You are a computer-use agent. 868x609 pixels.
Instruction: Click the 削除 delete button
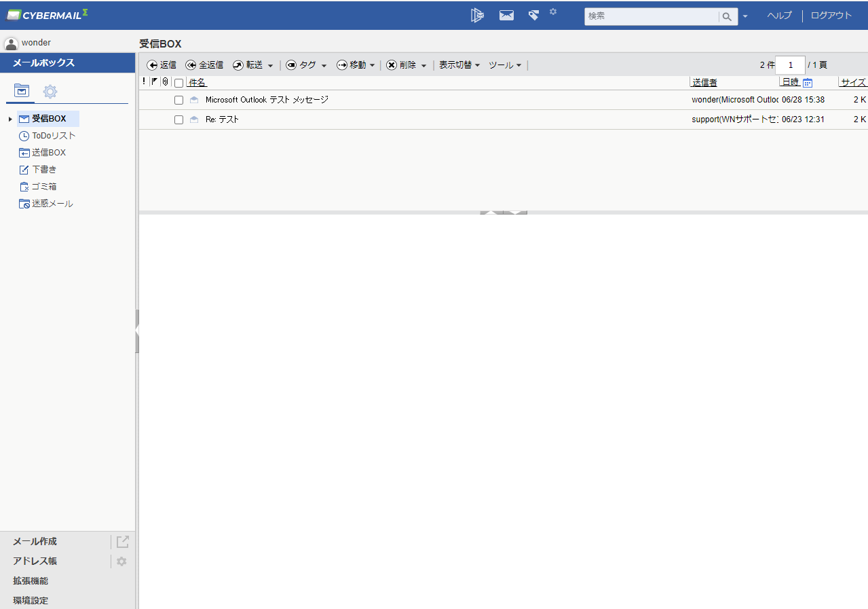pyautogui.click(x=401, y=65)
